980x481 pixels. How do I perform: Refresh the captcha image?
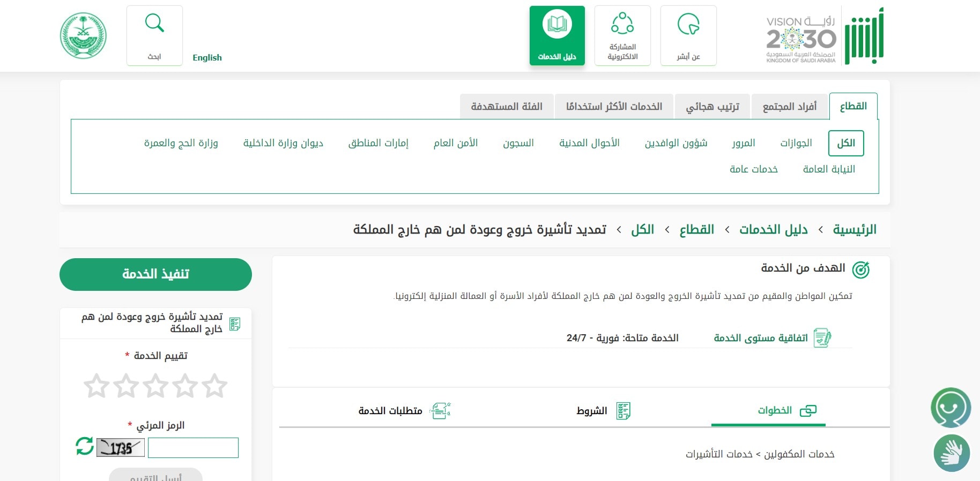(85, 446)
